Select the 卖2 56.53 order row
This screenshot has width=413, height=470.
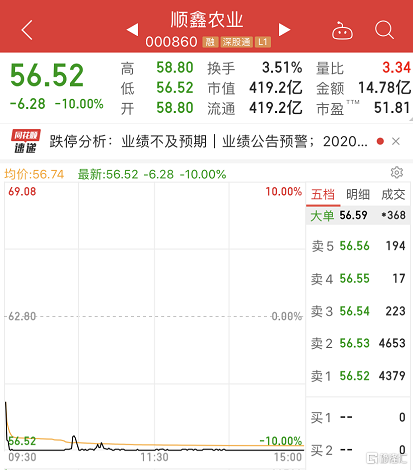[358, 343]
